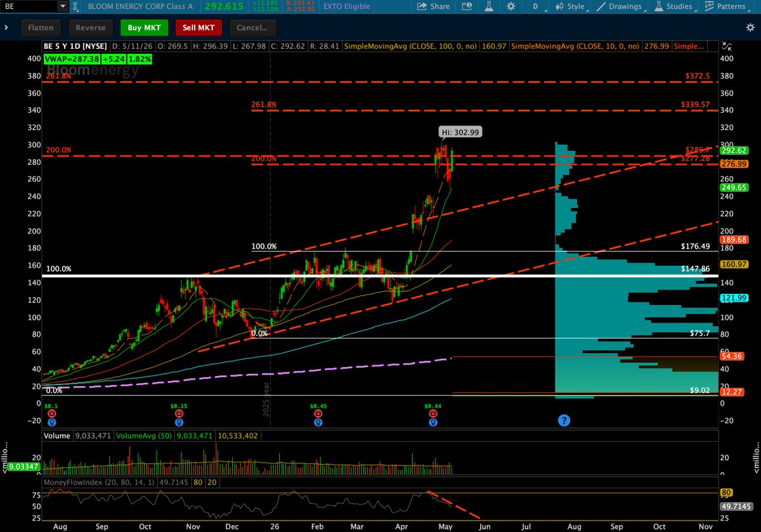Click the green Buy MKT button
Viewport: 761px width, 532px height.
(x=144, y=28)
